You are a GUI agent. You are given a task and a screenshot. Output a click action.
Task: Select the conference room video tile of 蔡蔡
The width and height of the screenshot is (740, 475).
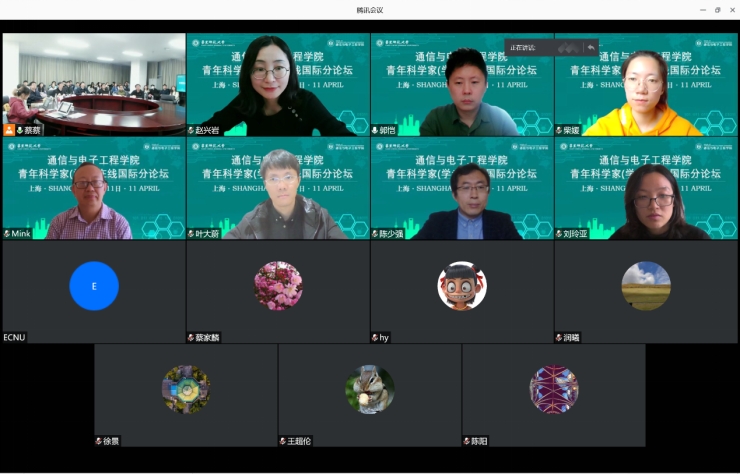click(x=94, y=80)
